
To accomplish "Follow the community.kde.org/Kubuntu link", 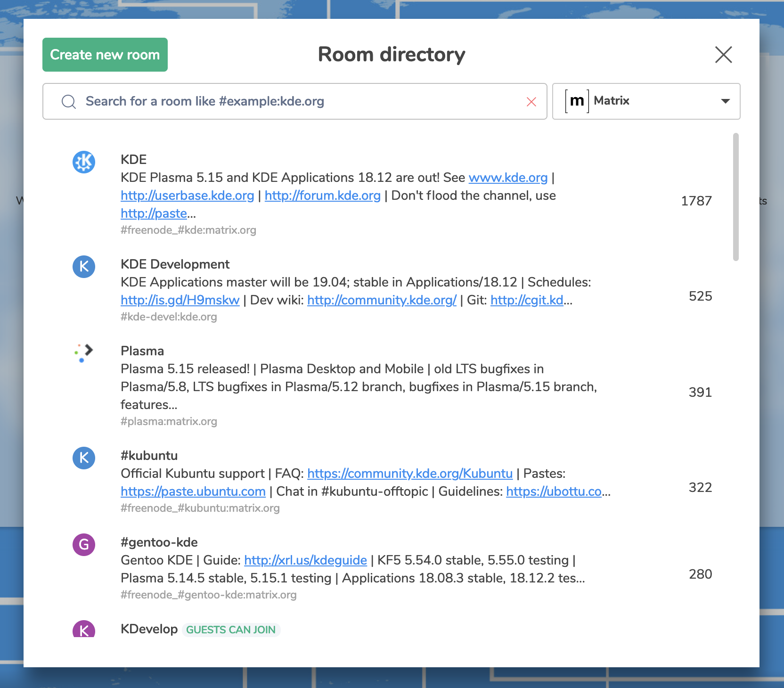I will (409, 474).
